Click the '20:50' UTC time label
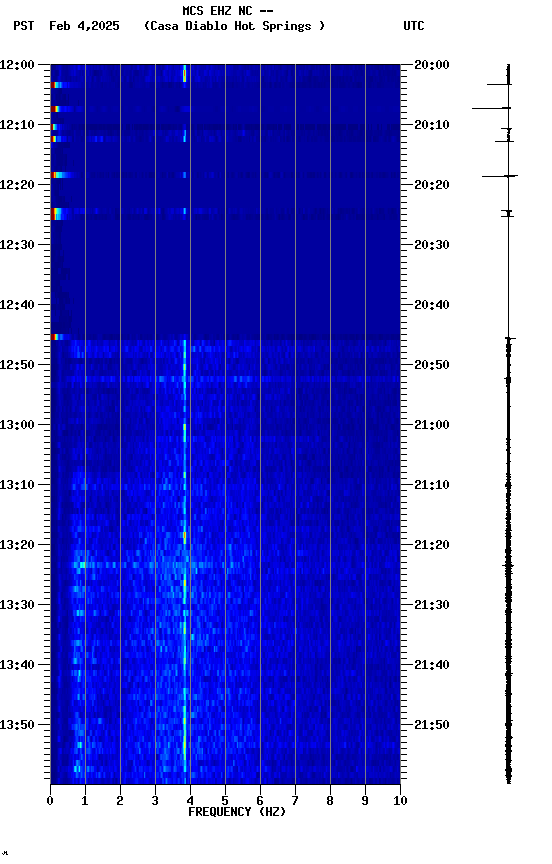 [432, 365]
